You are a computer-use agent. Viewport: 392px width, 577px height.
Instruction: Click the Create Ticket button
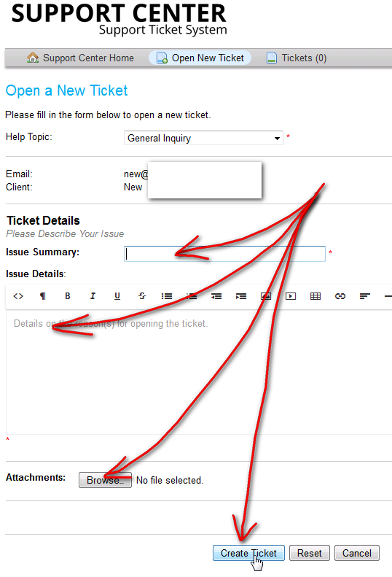248,553
